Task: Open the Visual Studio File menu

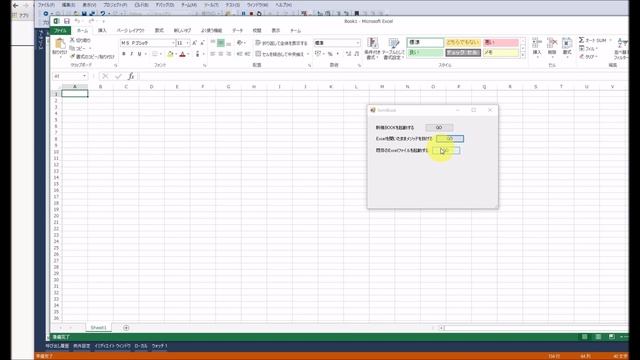Action: pos(46,5)
